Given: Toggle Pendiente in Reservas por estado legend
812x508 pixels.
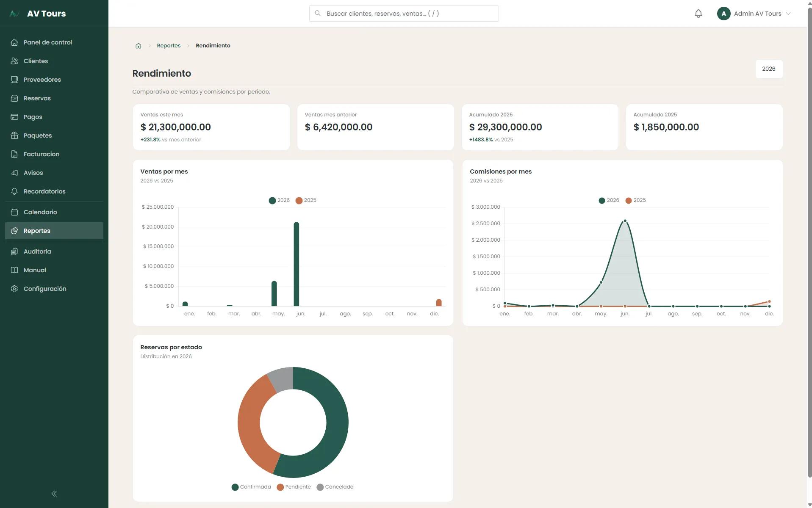Looking at the screenshot, I should [294, 487].
